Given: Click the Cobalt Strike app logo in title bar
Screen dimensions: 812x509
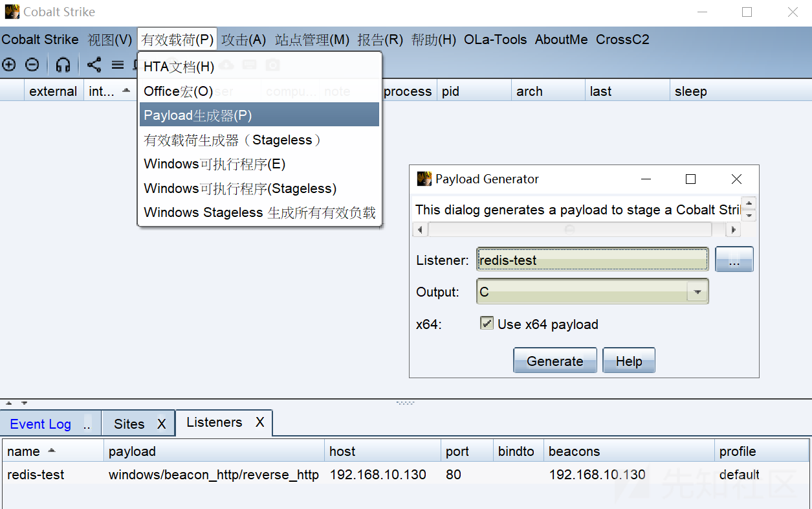Looking at the screenshot, I should pyautogui.click(x=12, y=12).
